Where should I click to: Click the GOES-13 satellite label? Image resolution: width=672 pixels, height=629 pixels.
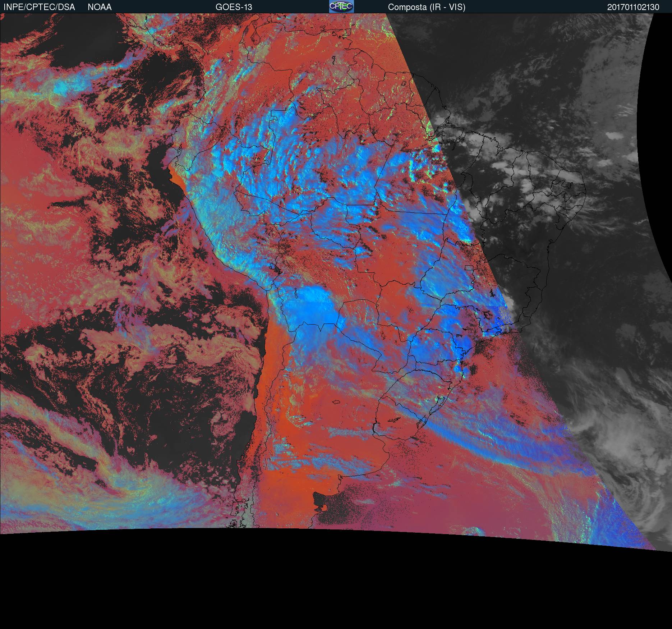pos(234,7)
